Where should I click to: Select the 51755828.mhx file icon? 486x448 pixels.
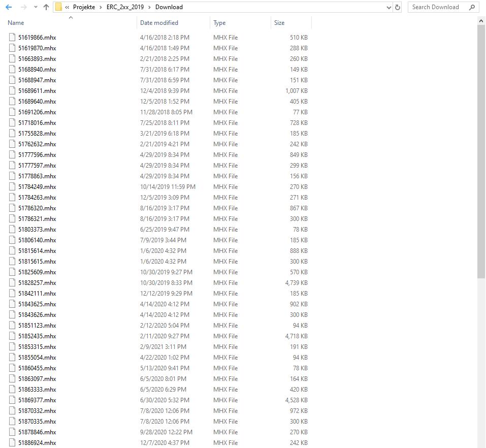(12, 133)
